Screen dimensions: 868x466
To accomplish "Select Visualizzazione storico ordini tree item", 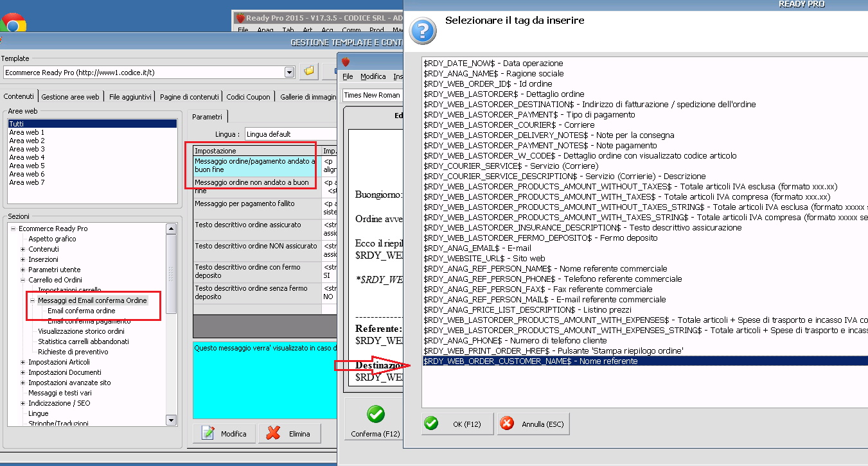I will [81, 331].
